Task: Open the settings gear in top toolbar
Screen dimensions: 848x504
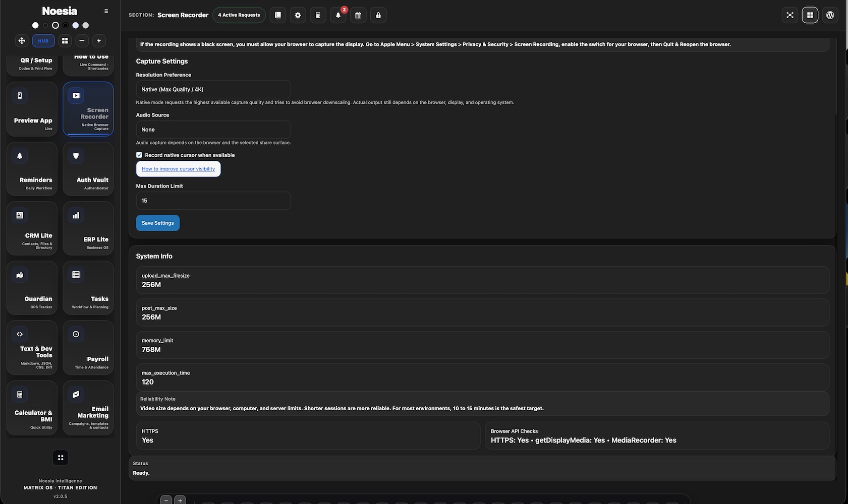Action: (x=298, y=15)
